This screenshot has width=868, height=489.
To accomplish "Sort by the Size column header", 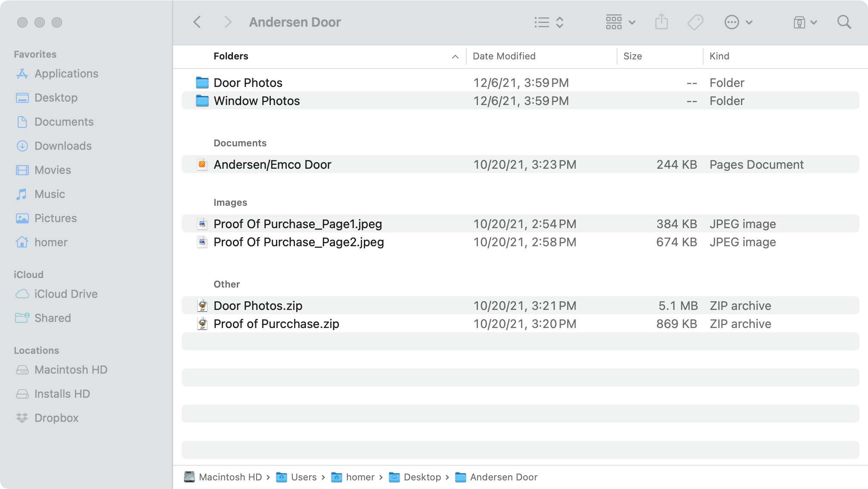I will point(632,56).
